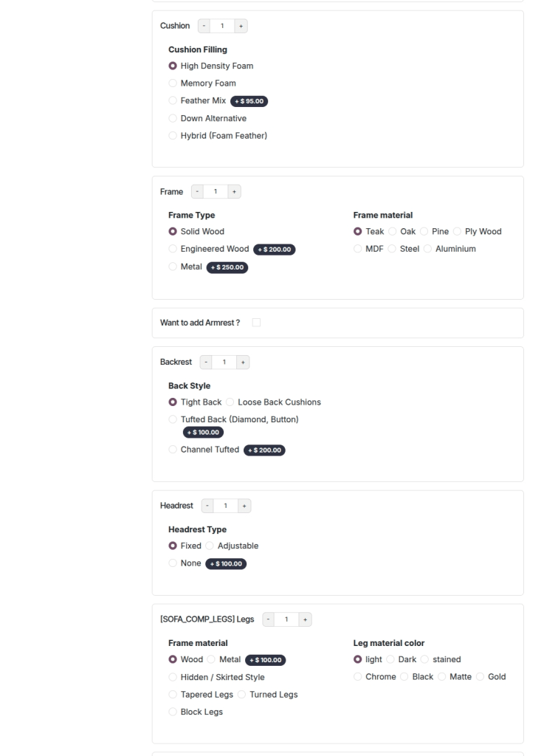Select Adjustable headrest type
Image resolution: width=558 pixels, height=756 pixels.
click(209, 546)
